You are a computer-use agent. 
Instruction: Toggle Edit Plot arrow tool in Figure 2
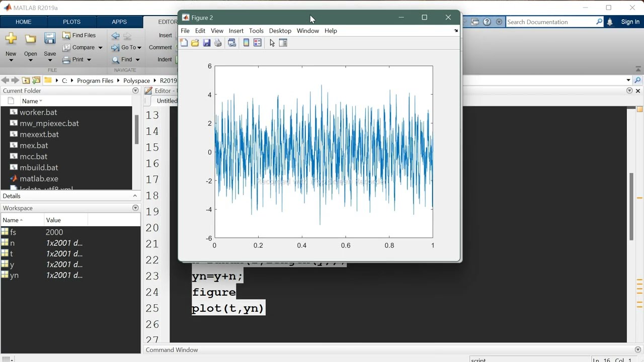tap(272, 43)
